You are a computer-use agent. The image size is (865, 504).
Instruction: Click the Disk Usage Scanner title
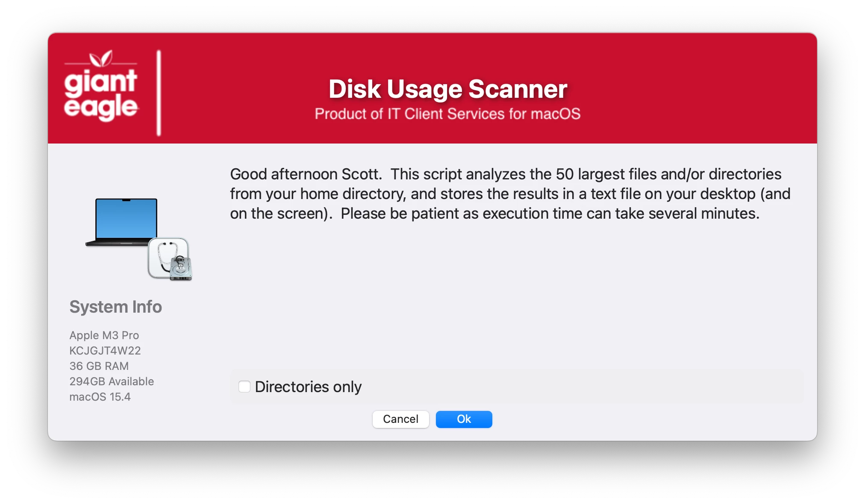coord(447,89)
